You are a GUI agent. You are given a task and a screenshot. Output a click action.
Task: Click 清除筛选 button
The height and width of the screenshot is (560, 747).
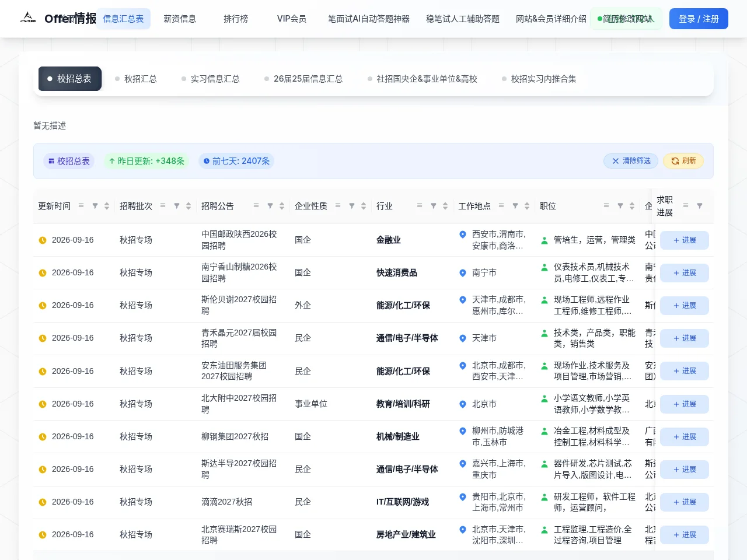(631, 161)
